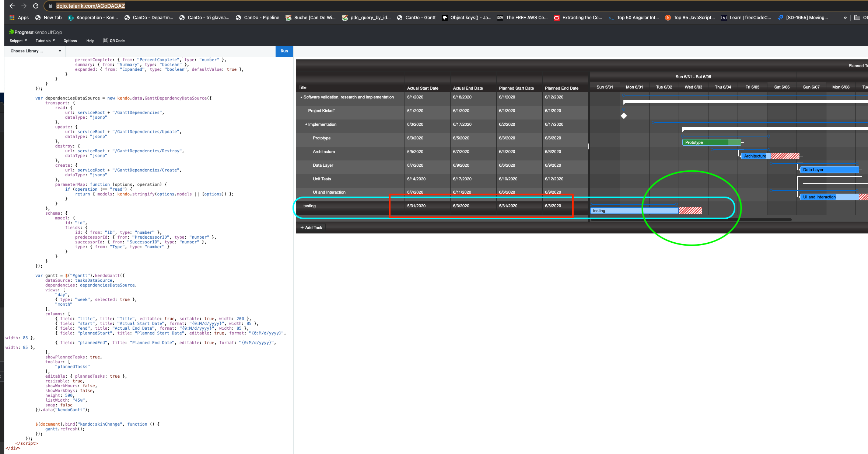This screenshot has width=868, height=454.
Task: Click the Project Kickoff milestone diamond
Action: click(x=624, y=116)
